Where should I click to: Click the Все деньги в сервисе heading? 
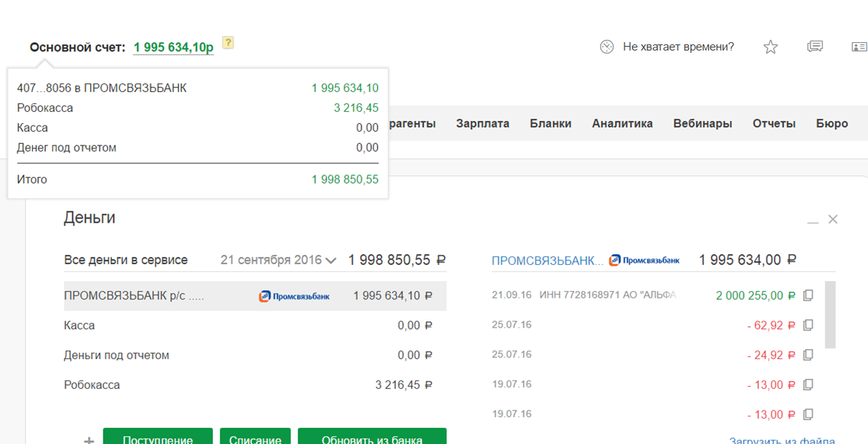[x=126, y=260]
